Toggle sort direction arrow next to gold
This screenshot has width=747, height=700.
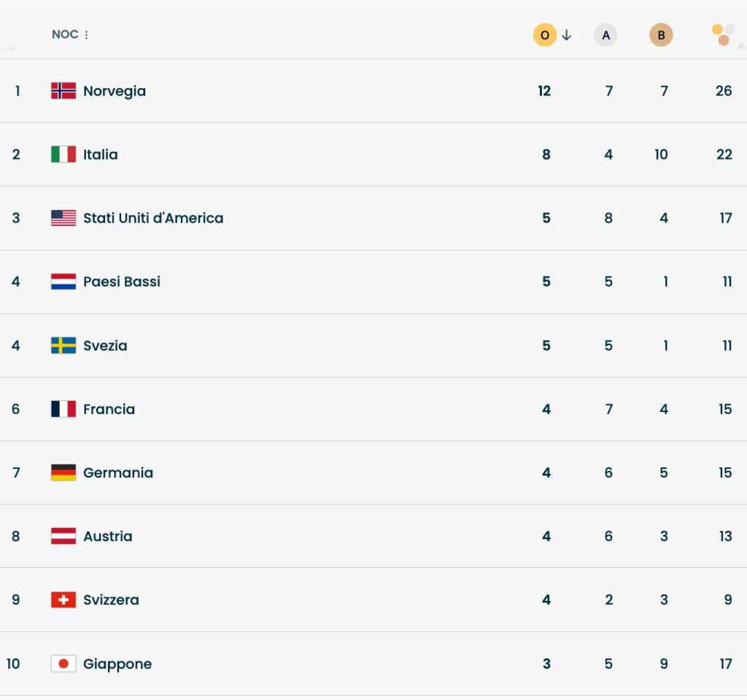[x=566, y=35]
